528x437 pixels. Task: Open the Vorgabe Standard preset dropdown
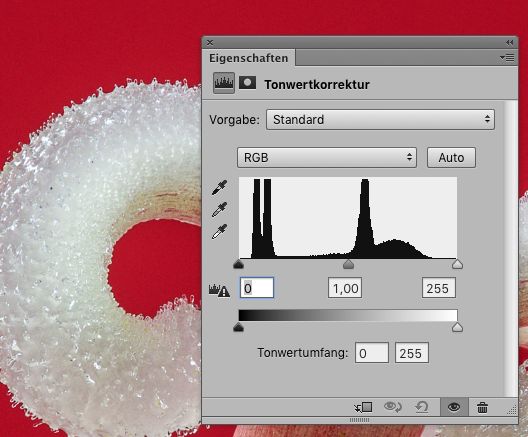coord(381,120)
